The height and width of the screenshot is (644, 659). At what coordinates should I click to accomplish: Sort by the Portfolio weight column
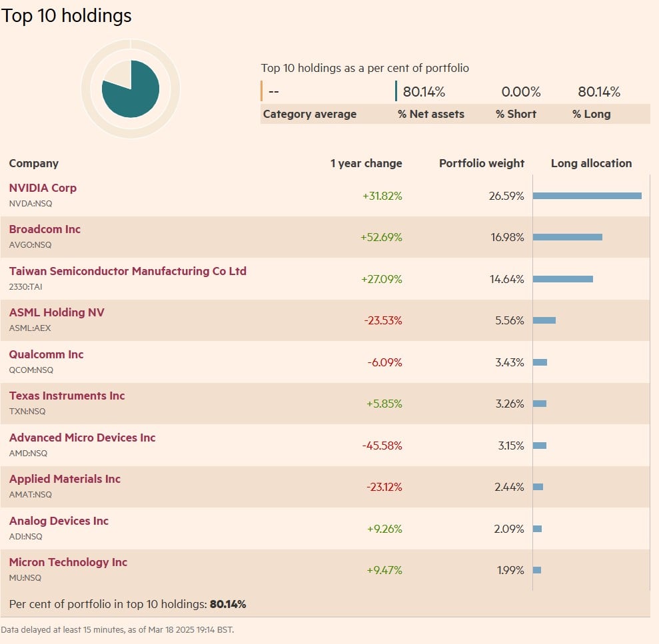click(x=481, y=163)
